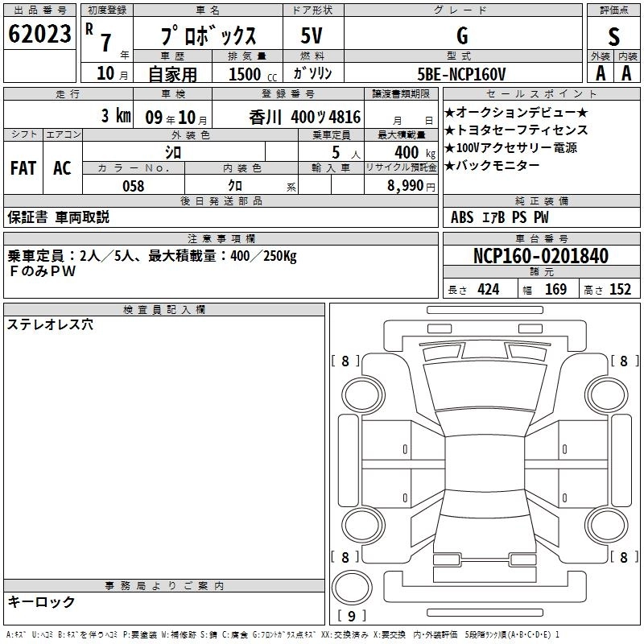Click mileage value 3 km

tap(116, 116)
